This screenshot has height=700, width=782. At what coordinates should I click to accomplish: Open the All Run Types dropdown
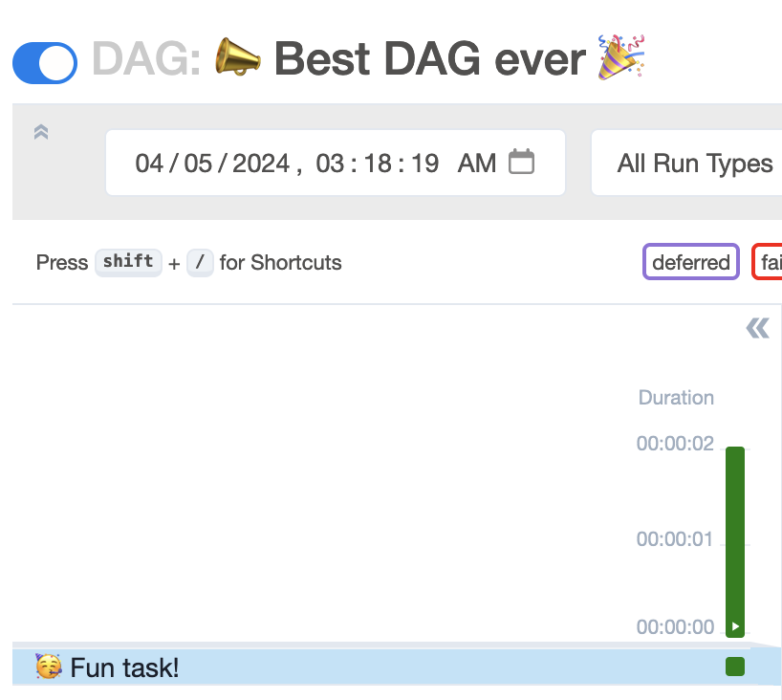[x=694, y=164]
